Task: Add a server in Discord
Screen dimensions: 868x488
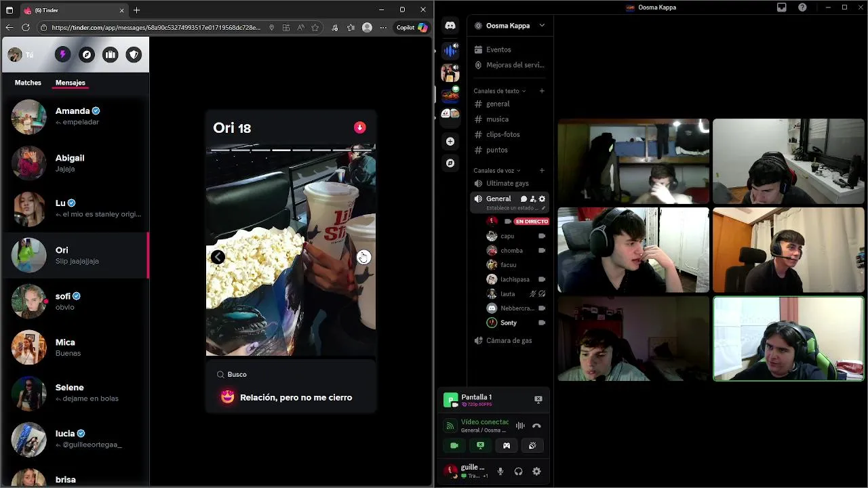Action: (x=450, y=142)
